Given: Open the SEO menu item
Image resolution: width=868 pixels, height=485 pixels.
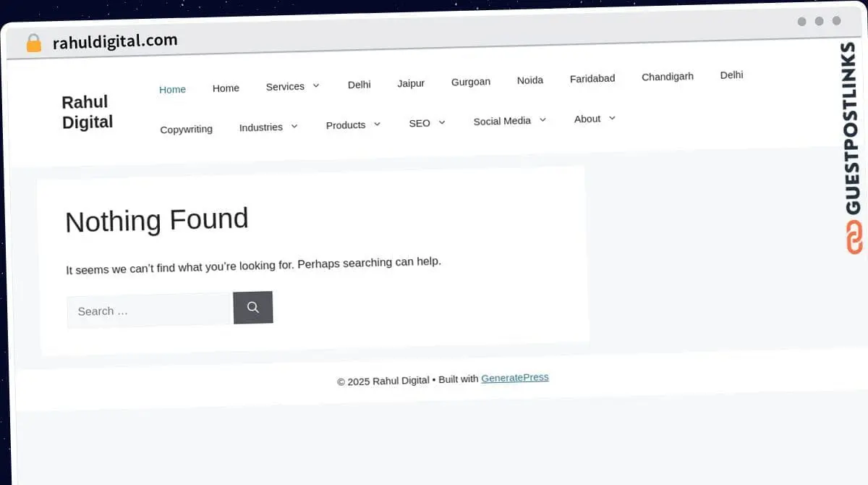Looking at the screenshot, I should pos(420,123).
